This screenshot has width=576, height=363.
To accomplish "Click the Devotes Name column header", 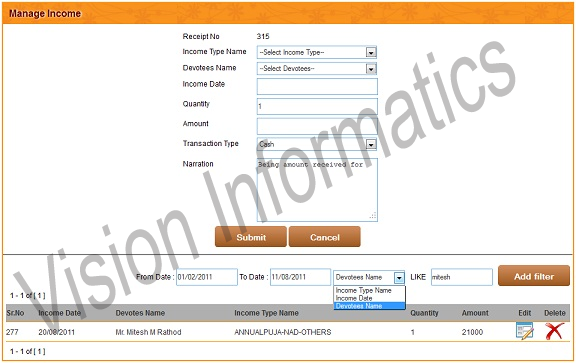I will [x=140, y=313].
